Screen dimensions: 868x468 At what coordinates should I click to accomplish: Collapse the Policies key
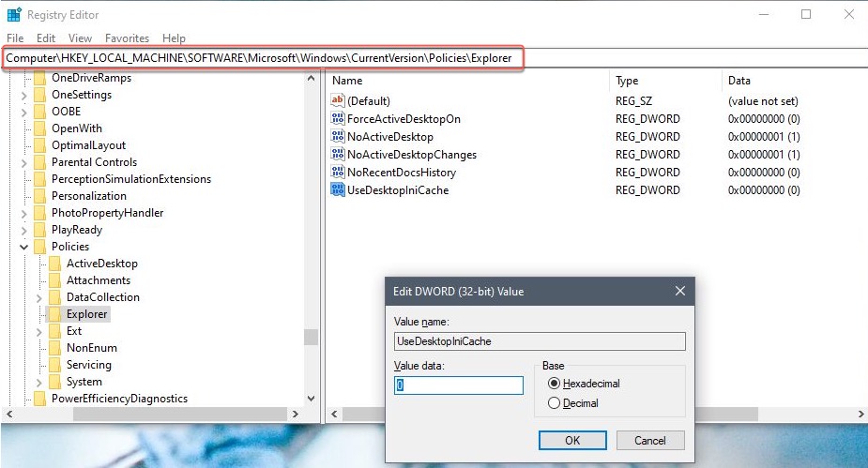[23, 248]
